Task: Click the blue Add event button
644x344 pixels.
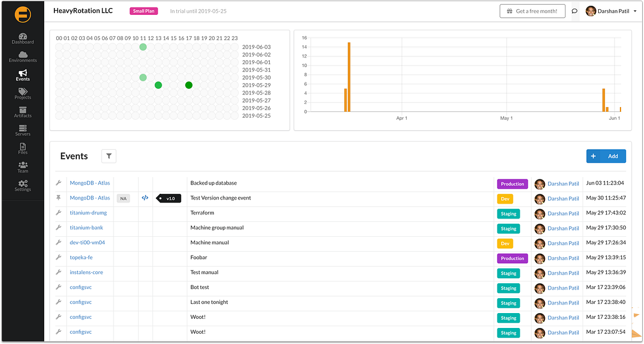Action: coord(606,156)
